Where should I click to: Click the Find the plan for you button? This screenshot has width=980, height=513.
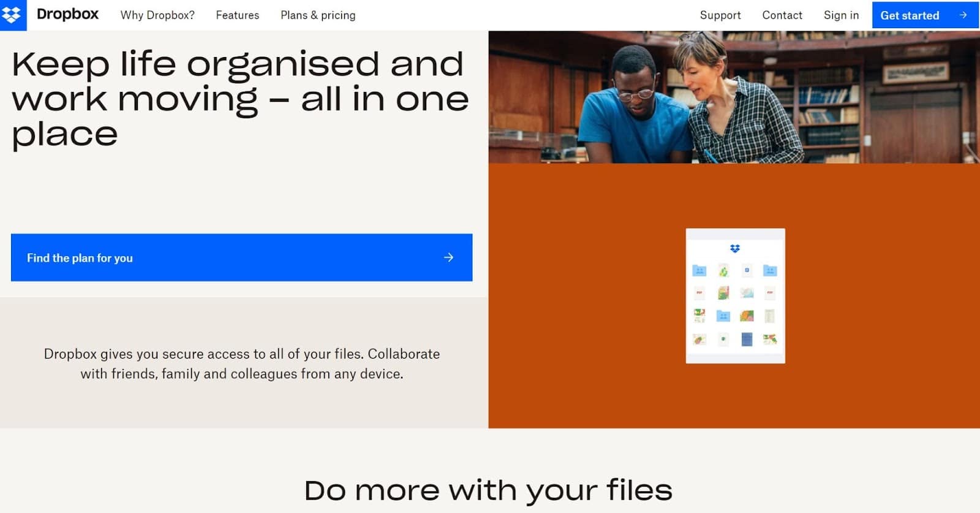[241, 257]
